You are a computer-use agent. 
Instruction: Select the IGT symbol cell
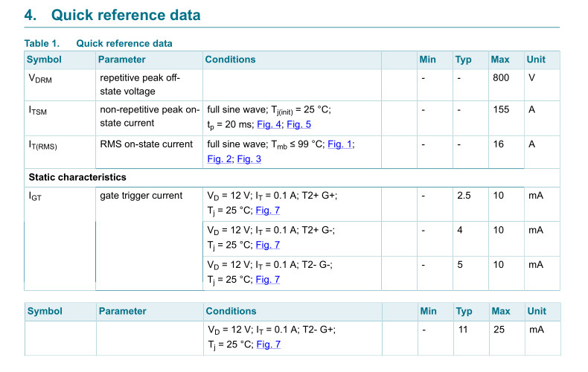click(x=37, y=196)
